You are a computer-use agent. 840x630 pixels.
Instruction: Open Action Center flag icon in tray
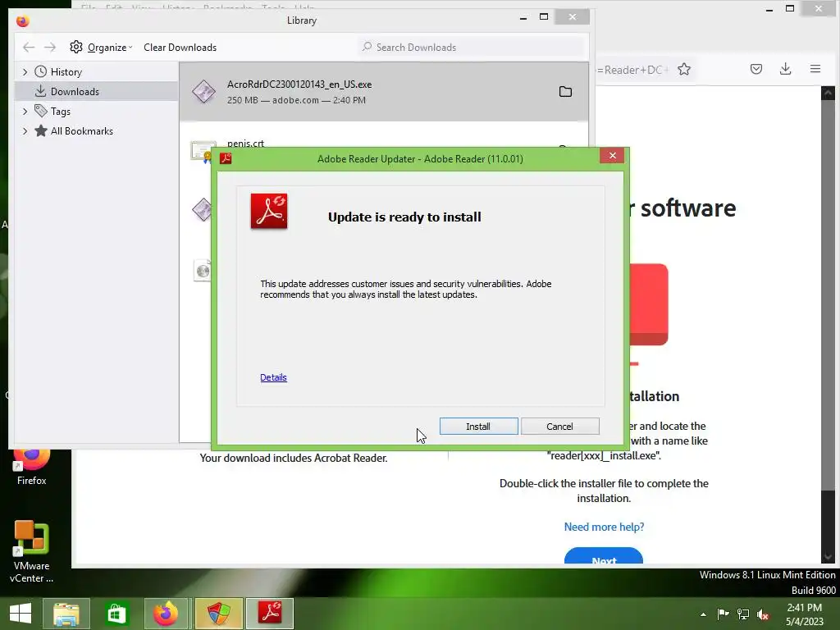coord(723,614)
